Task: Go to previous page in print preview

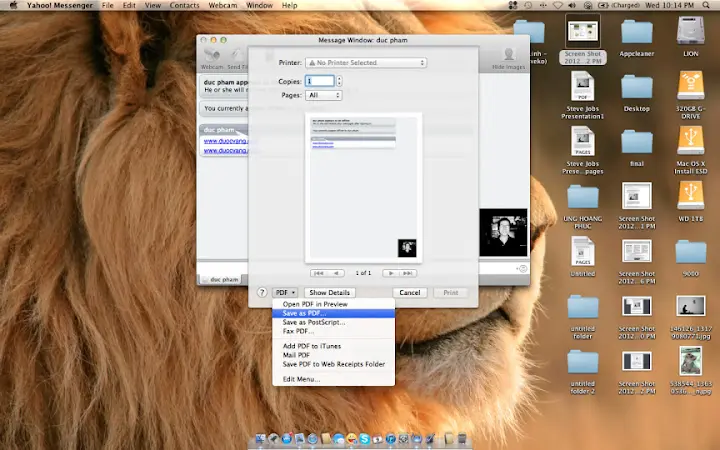Action: point(337,272)
